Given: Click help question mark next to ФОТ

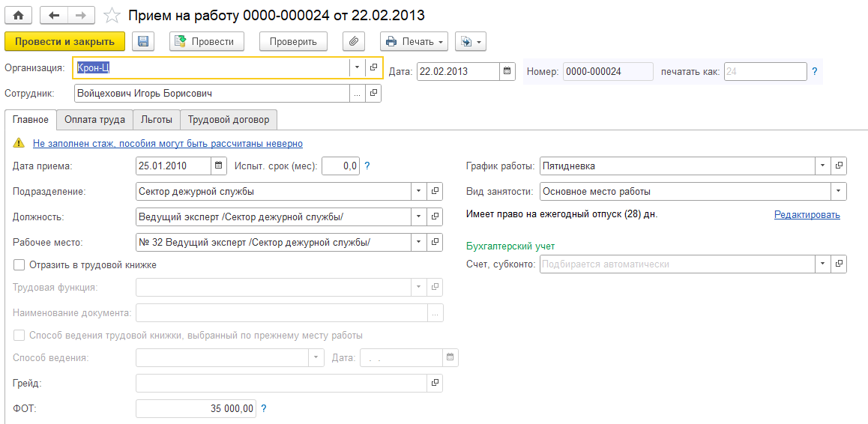Looking at the screenshot, I should (264, 409).
